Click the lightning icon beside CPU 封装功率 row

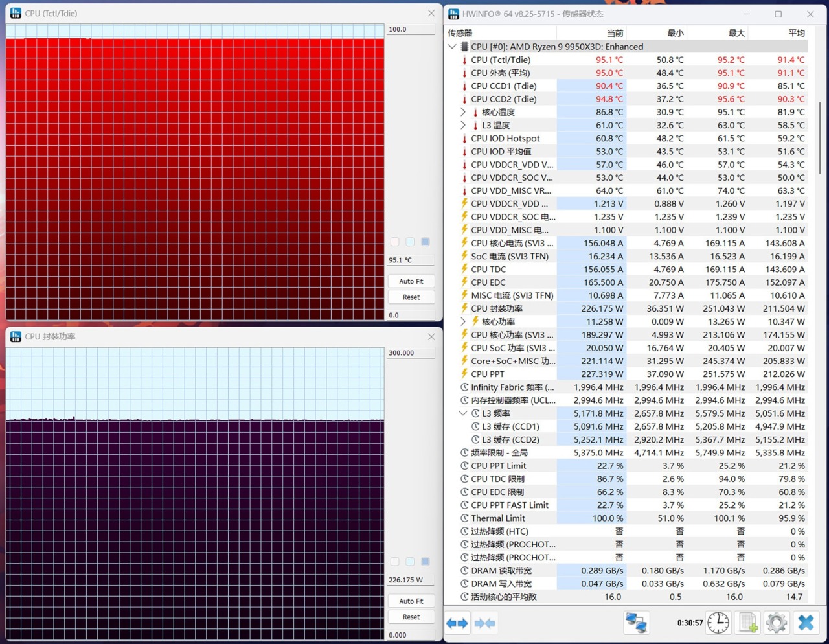[464, 308]
